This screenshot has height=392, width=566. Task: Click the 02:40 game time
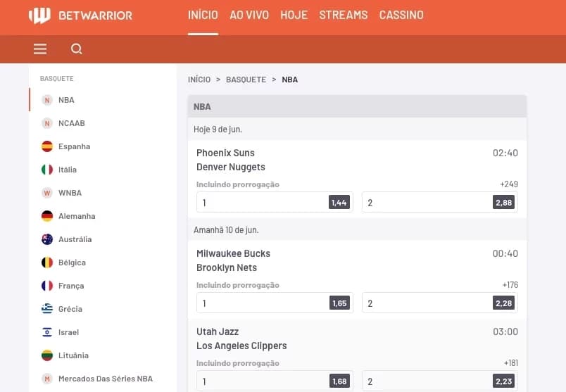point(505,153)
